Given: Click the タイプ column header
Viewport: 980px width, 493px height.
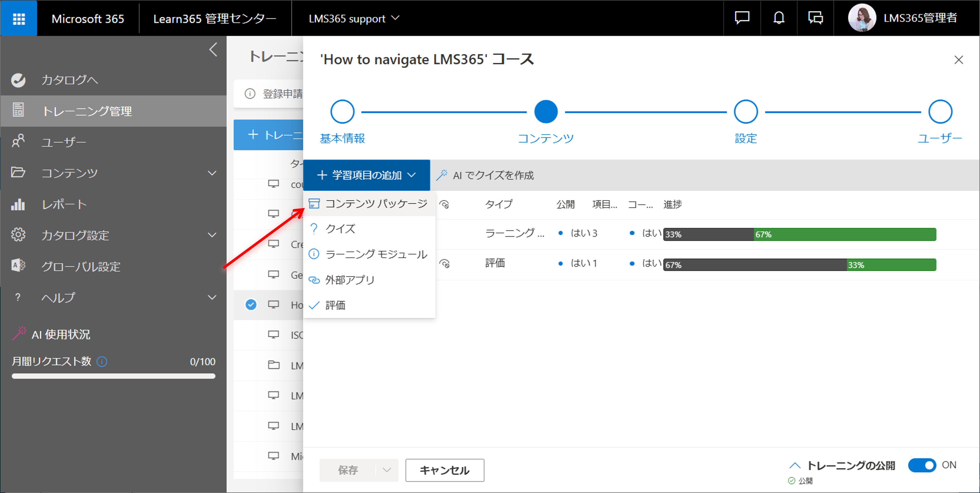Looking at the screenshot, I should pyautogui.click(x=499, y=204).
